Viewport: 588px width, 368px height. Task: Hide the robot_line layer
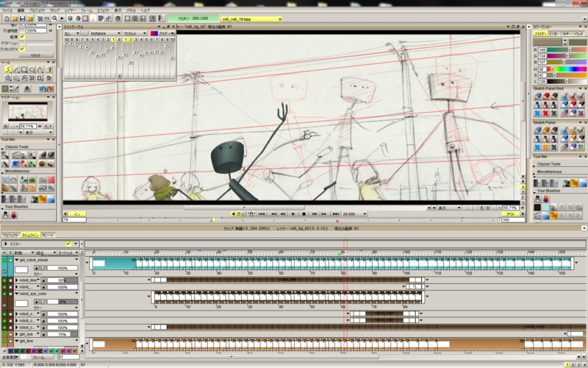click(4, 280)
